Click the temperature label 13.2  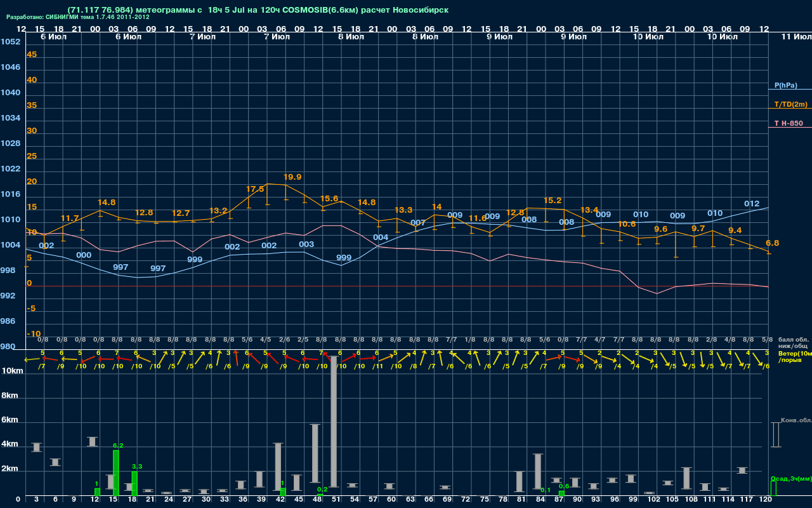coord(218,211)
